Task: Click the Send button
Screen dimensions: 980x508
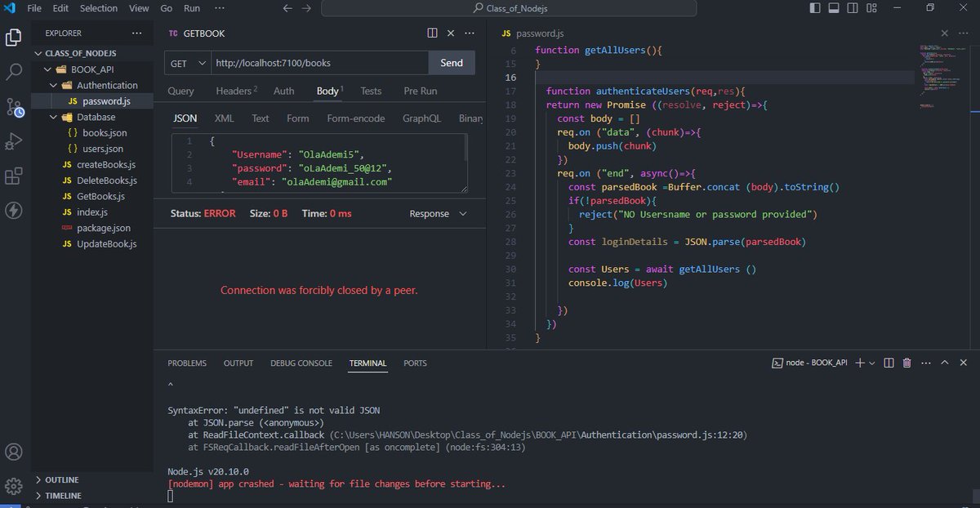Action: [x=451, y=62]
